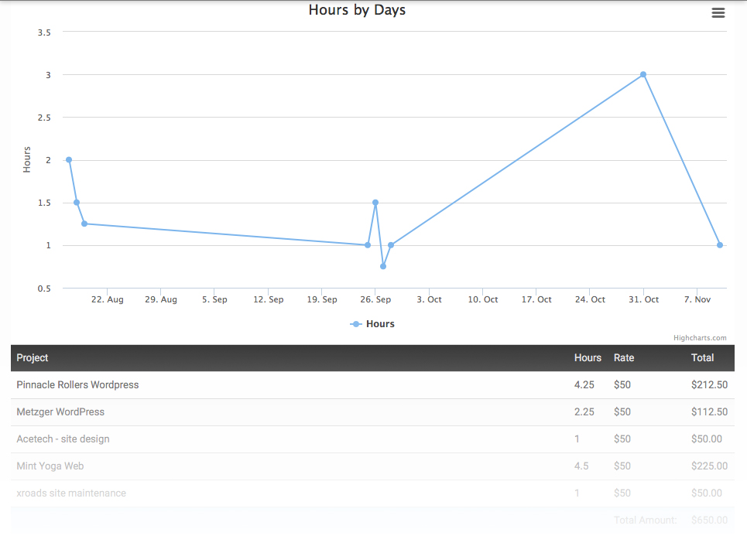Open the chart context menu hamburger icon
Viewport: 747px width, 560px height.
(718, 13)
